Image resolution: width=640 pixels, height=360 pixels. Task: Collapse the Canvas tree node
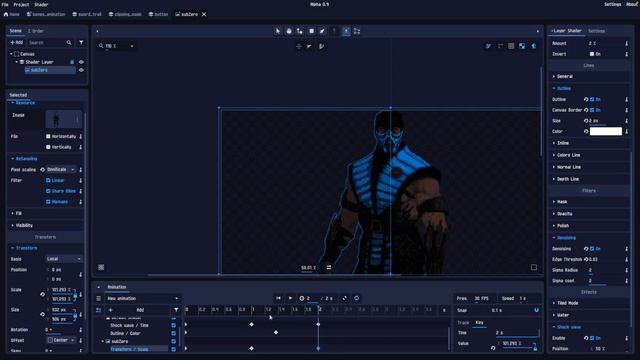(11, 54)
